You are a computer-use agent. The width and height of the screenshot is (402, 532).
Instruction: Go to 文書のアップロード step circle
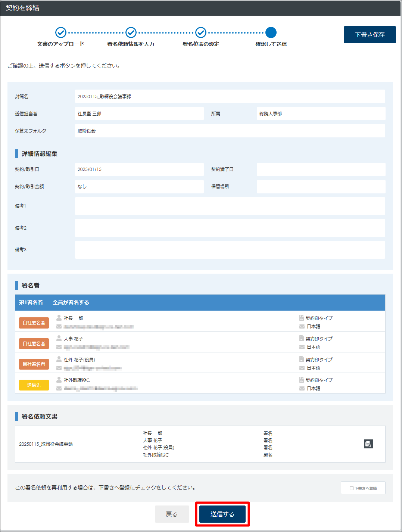click(x=61, y=32)
